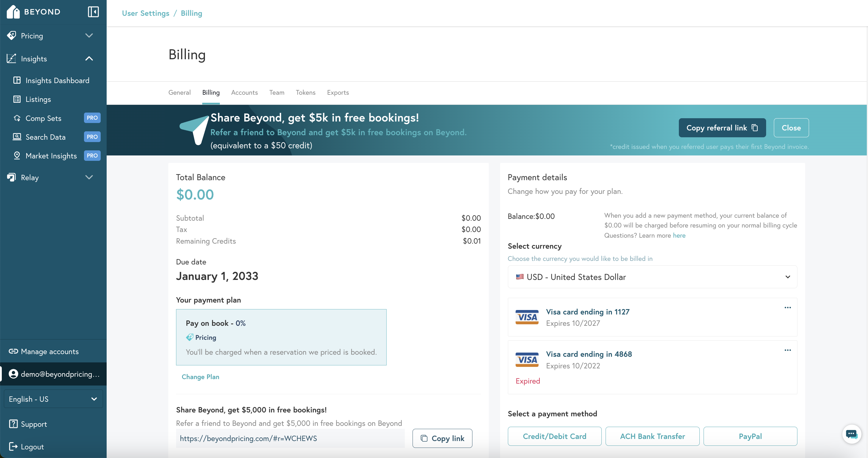This screenshot has width=868, height=458.
Task: Open options menu for Visa ending 4868
Action: tap(788, 350)
